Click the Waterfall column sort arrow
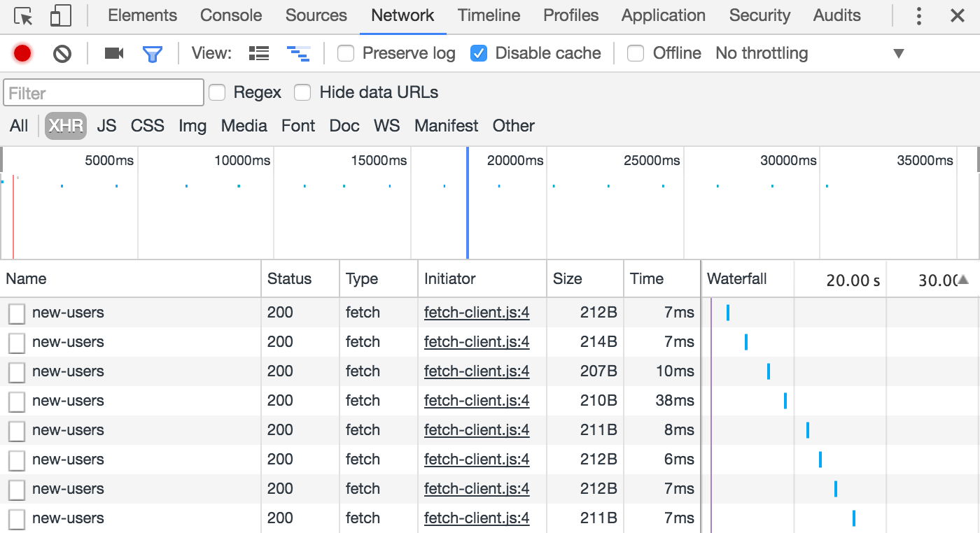The height and width of the screenshot is (533, 980). coord(963,280)
